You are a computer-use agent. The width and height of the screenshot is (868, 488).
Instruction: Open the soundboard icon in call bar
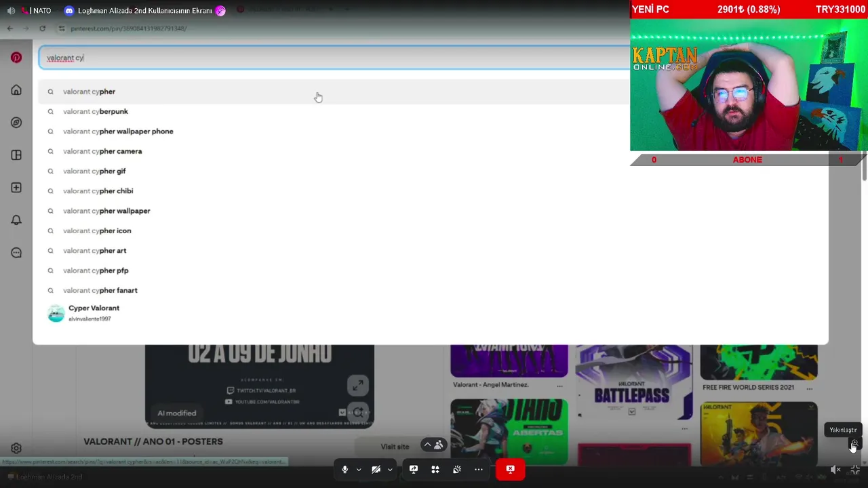457,469
